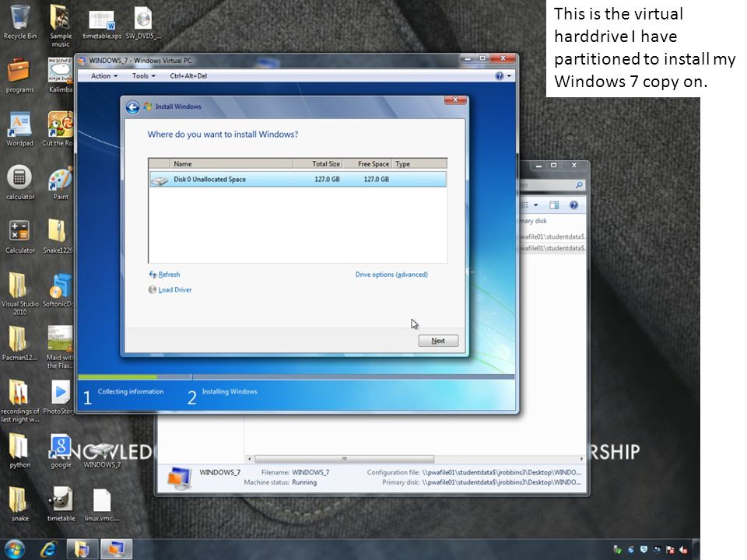Viewport: 747px width, 560px height.
Task: Select the SW_DVD5 disc image icon
Action: 143,19
